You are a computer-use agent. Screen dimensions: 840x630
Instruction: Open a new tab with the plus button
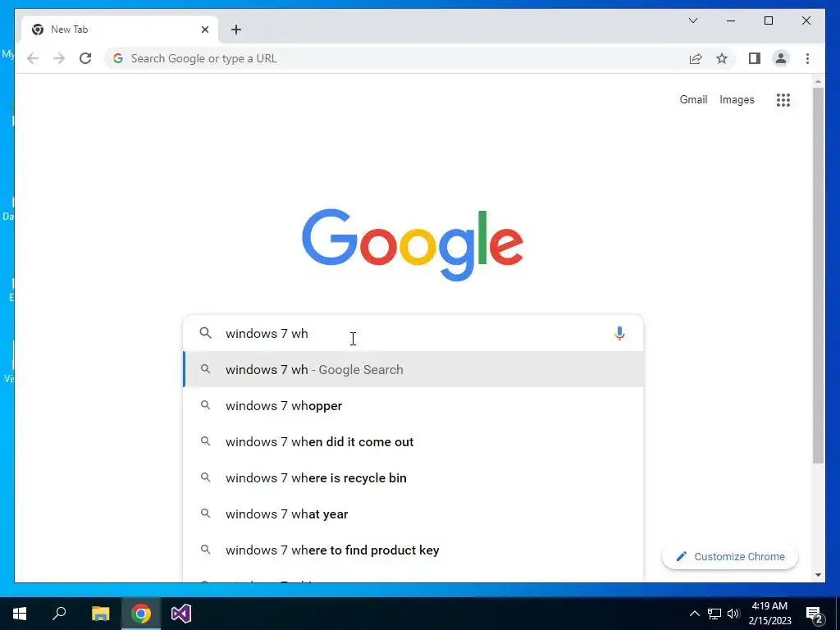(236, 30)
